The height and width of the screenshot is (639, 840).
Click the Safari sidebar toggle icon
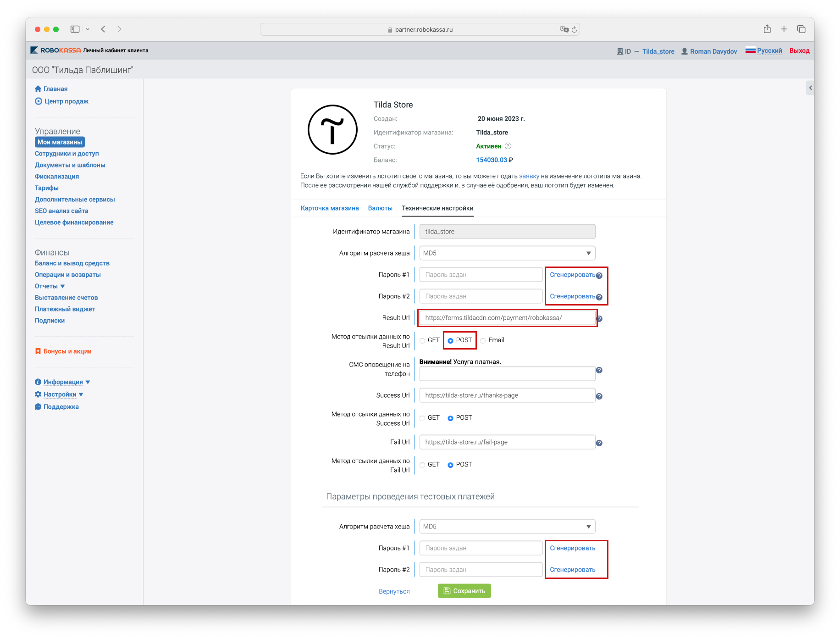pyautogui.click(x=75, y=29)
